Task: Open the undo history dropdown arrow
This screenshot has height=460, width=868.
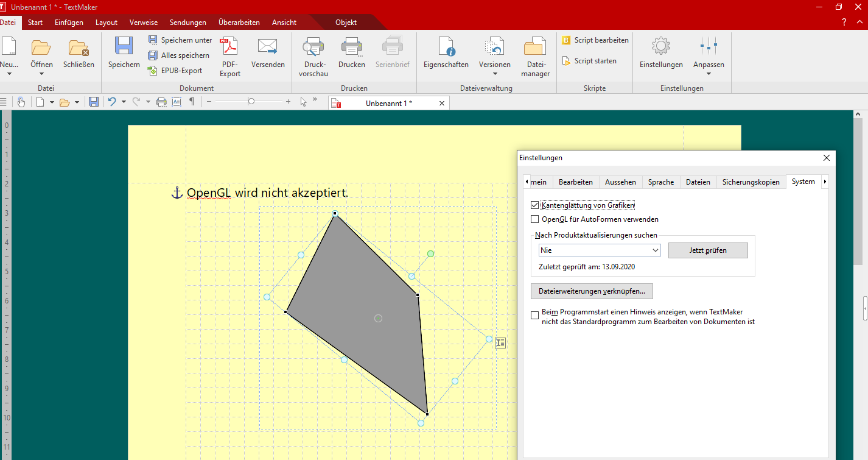Action: tap(124, 102)
